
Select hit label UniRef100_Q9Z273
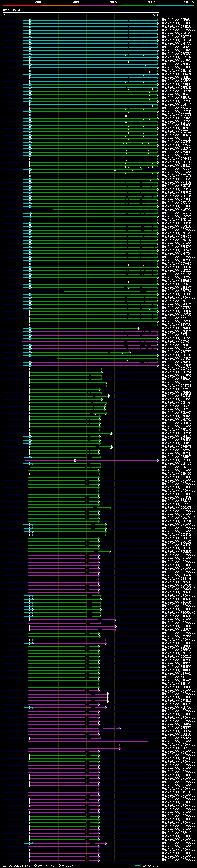(177, 504)
